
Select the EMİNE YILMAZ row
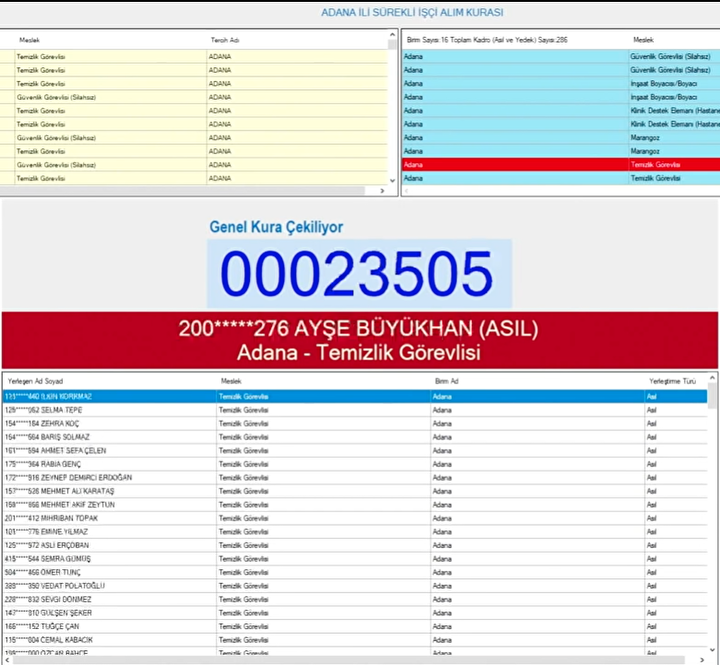[355, 531]
